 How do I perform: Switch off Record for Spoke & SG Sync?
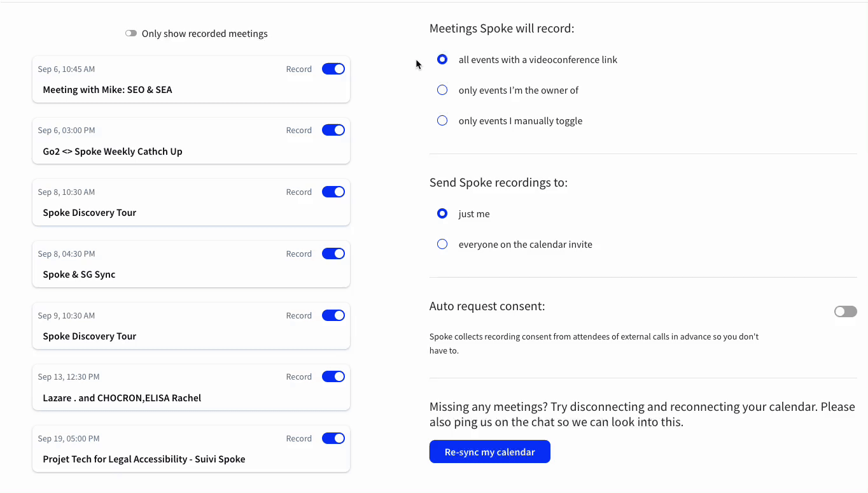[x=333, y=254]
